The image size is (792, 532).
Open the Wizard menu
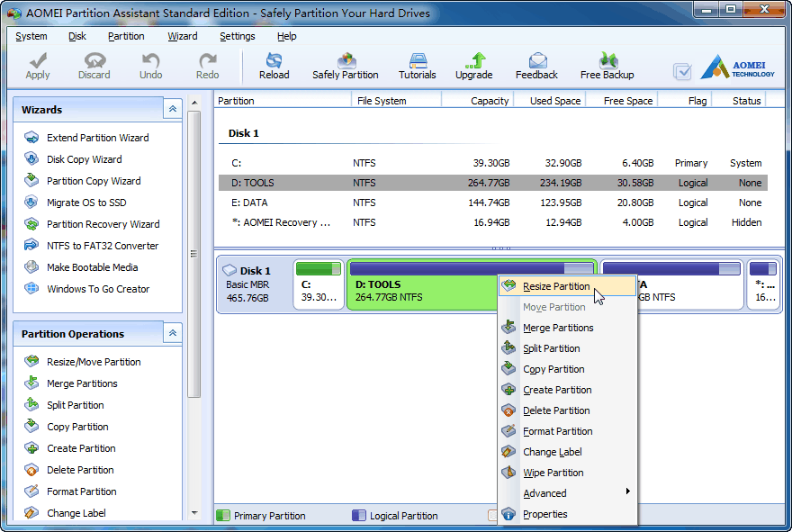183,36
